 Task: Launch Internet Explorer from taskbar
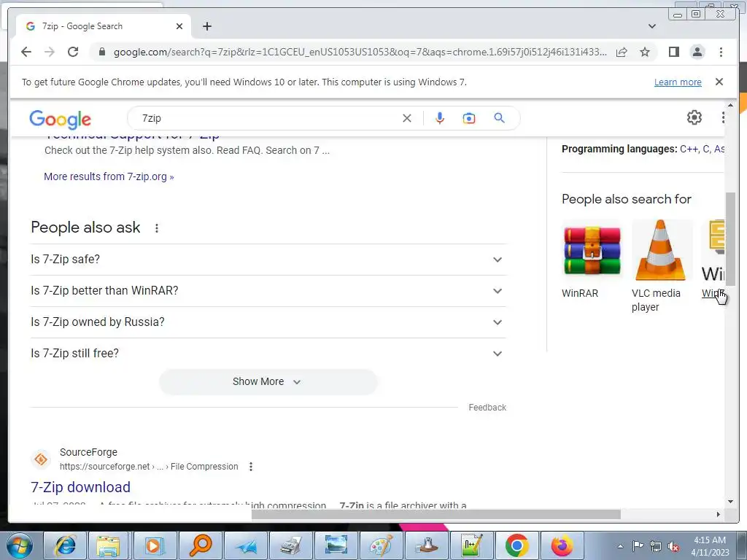tap(65, 545)
